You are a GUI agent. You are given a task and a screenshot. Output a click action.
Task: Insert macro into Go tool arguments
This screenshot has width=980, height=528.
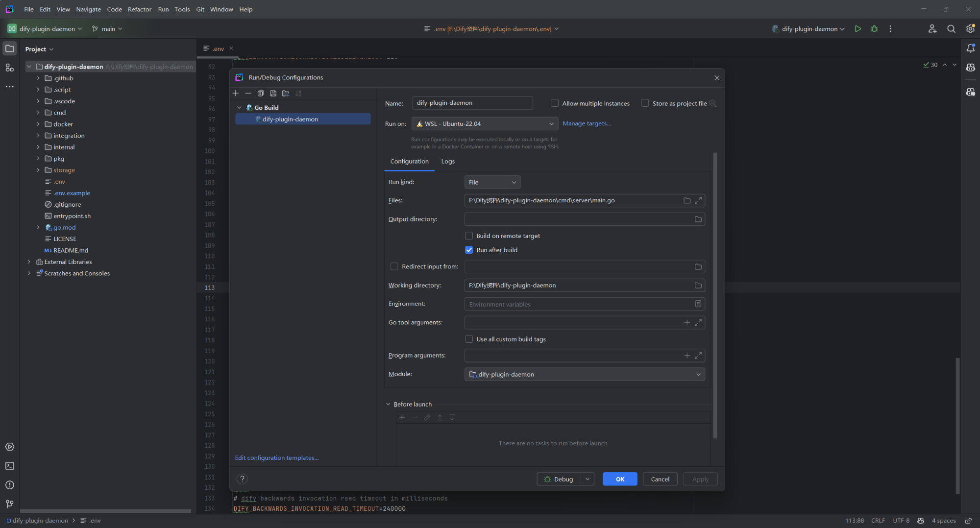click(687, 322)
